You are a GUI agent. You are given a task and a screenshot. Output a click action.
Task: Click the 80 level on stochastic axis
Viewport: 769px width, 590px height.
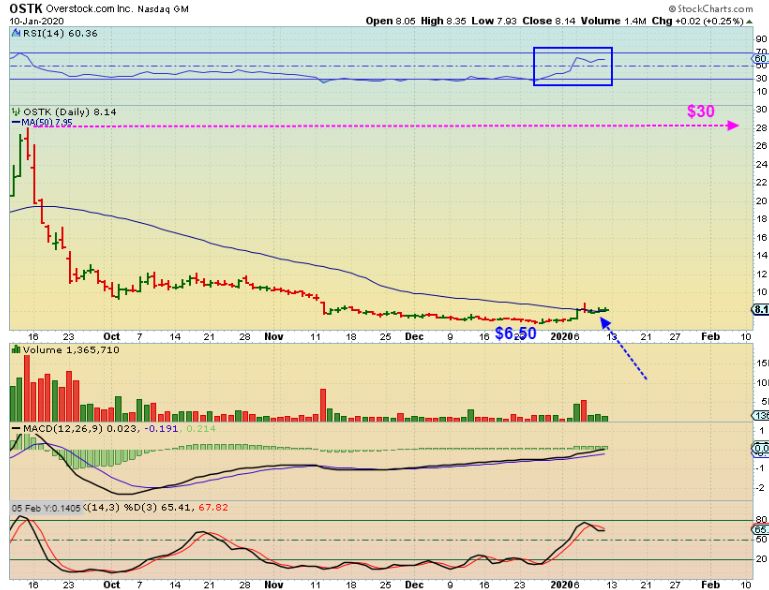761,520
